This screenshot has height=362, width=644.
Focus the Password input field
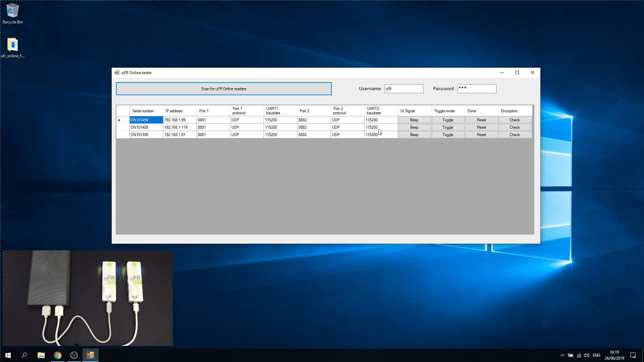pyautogui.click(x=477, y=88)
